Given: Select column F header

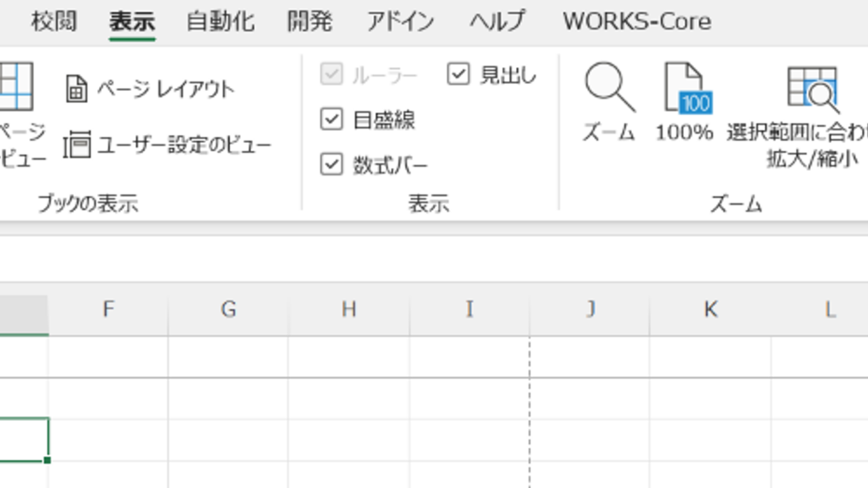Looking at the screenshot, I should click(x=108, y=310).
